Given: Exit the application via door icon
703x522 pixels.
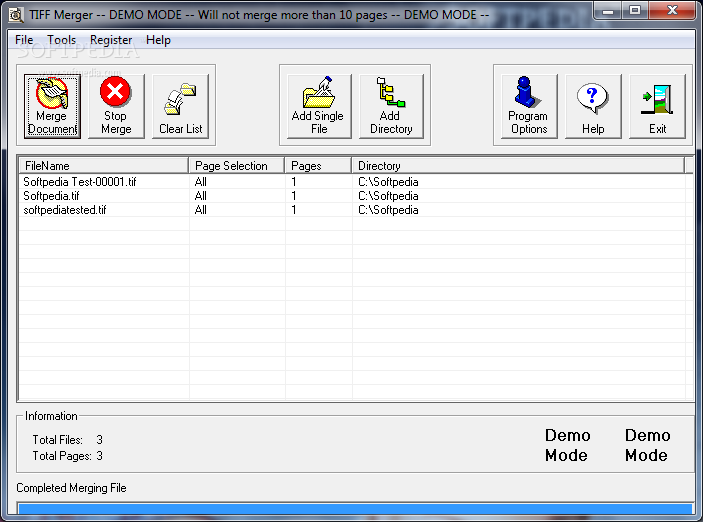Looking at the screenshot, I should 657,106.
